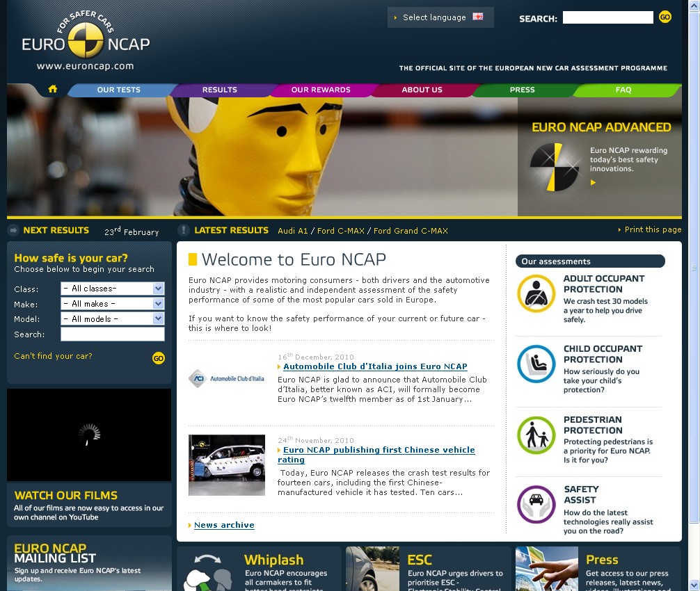Image resolution: width=700 pixels, height=591 pixels.
Task: Click the Whiplash heading
Action: pyautogui.click(x=273, y=560)
